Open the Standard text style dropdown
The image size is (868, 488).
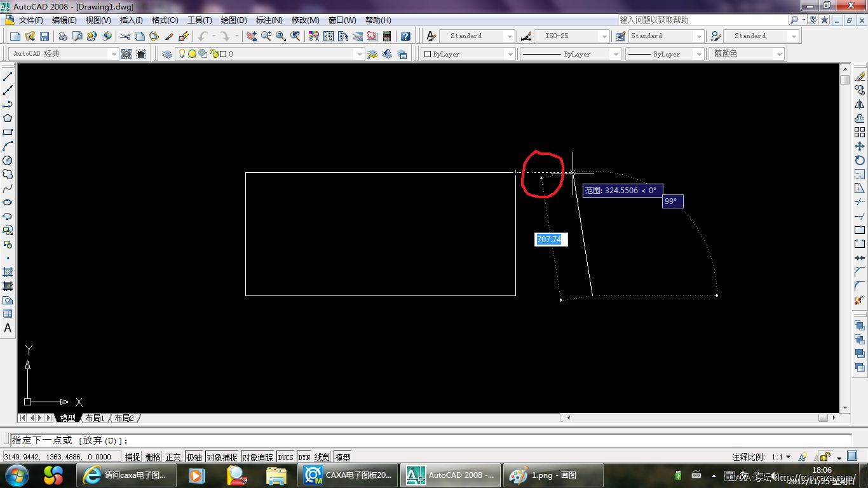[x=510, y=36]
